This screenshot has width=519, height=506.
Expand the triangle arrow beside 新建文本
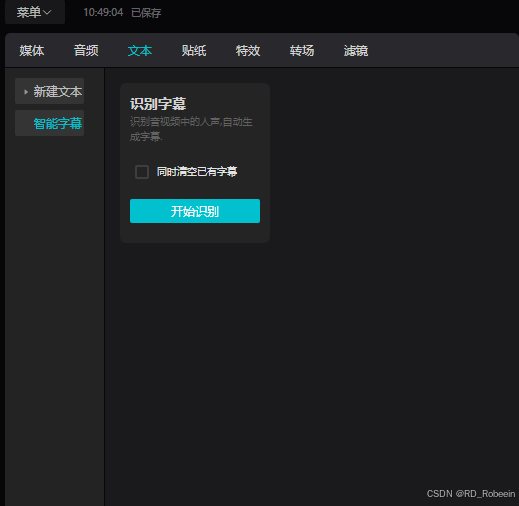point(26,92)
